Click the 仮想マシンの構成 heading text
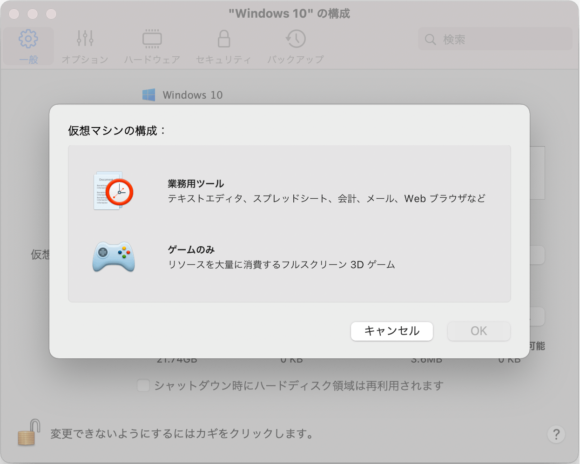 pos(117,131)
